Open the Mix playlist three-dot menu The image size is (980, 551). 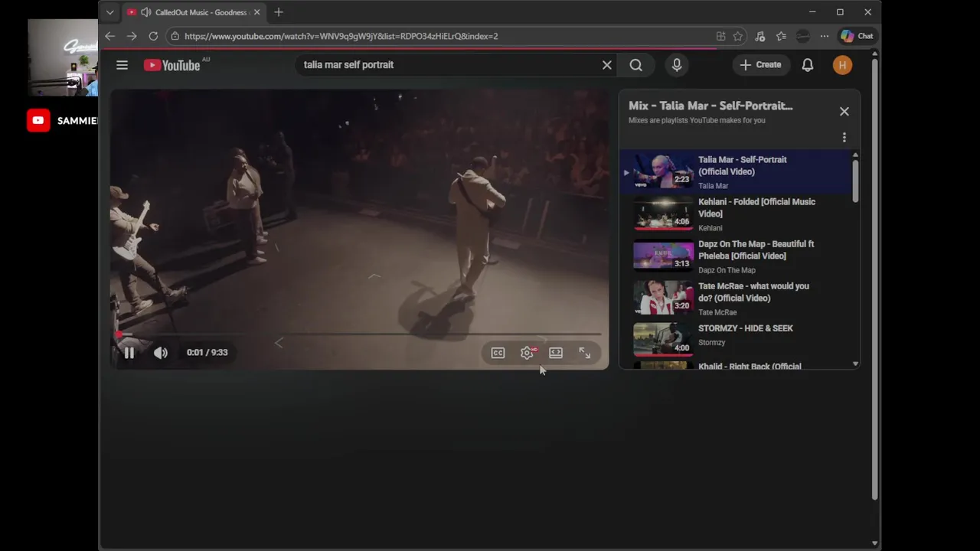tap(844, 138)
